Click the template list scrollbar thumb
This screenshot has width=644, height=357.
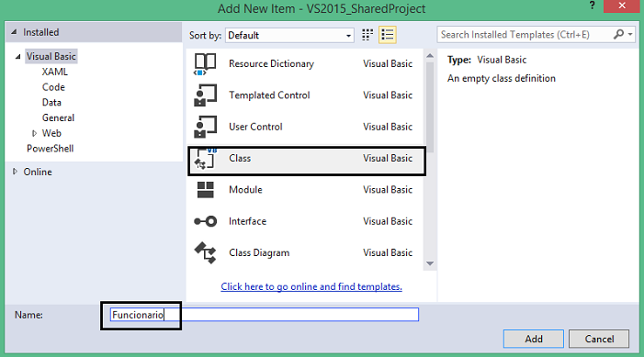coord(430,106)
